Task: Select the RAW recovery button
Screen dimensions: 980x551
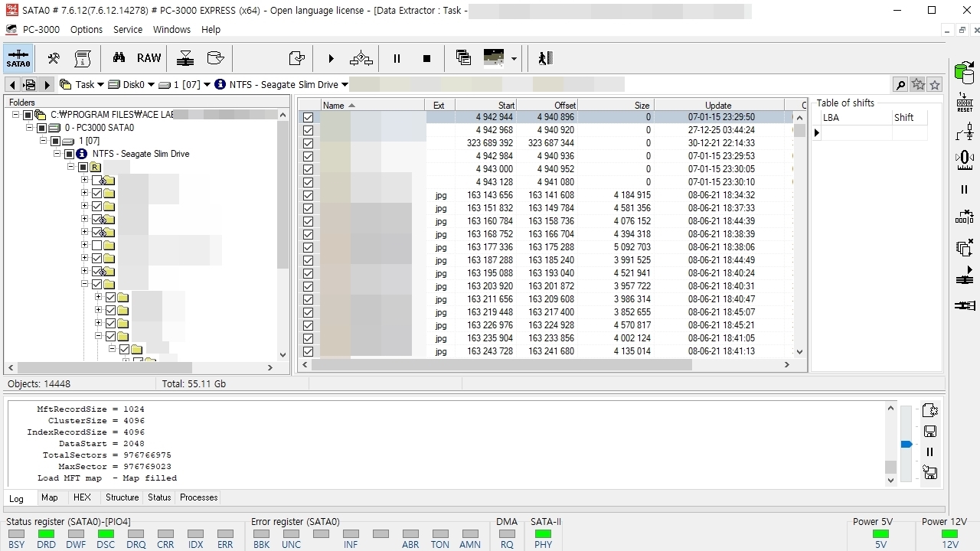Action: (149, 58)
